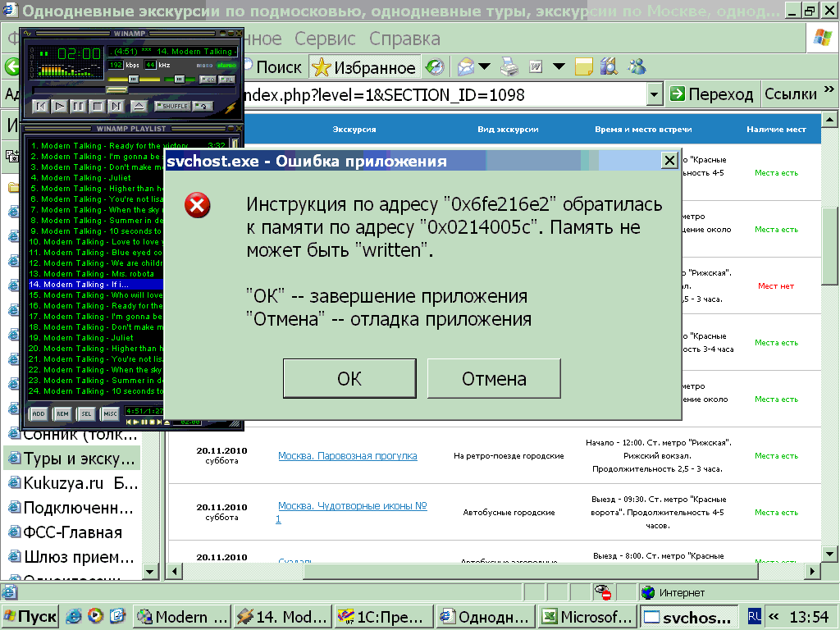This screenshot has height=630, width=840.
Task: Select playlist track 13 Mrs. robota
Action: 95,274
